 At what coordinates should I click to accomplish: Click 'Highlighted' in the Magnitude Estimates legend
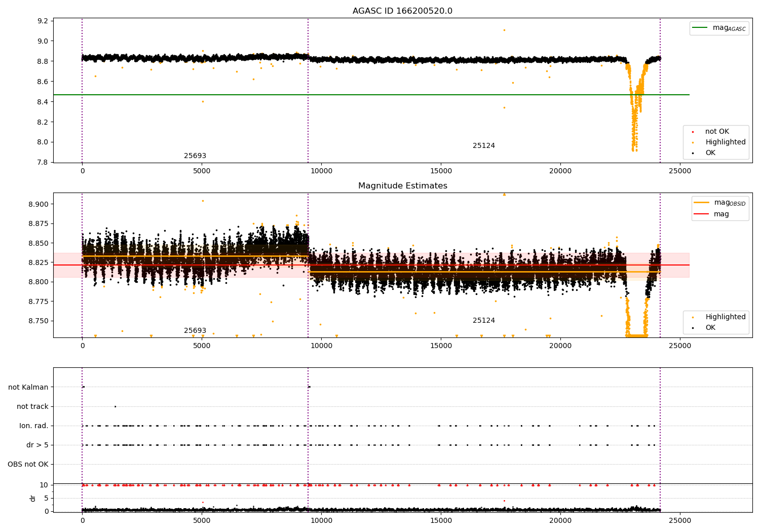point(726,317)
